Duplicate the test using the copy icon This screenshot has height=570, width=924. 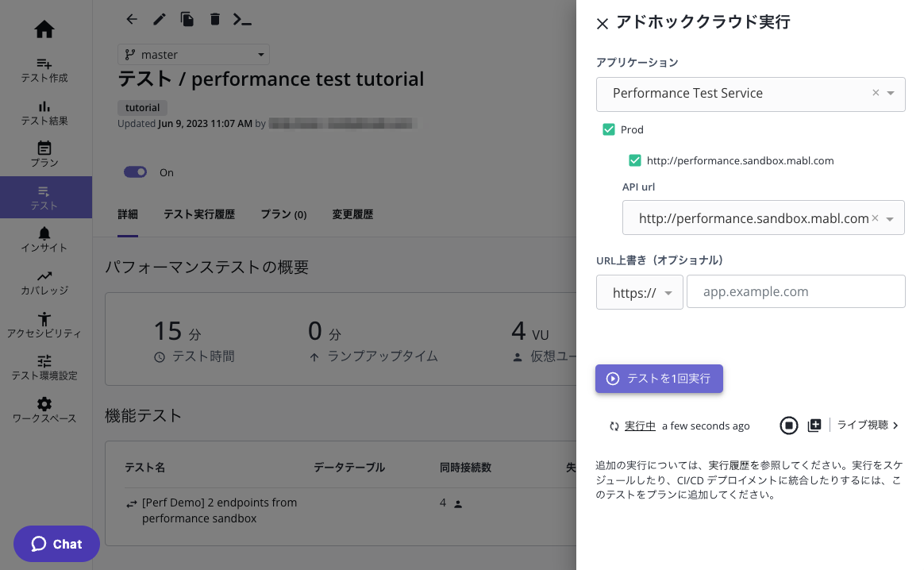(187, 18)
